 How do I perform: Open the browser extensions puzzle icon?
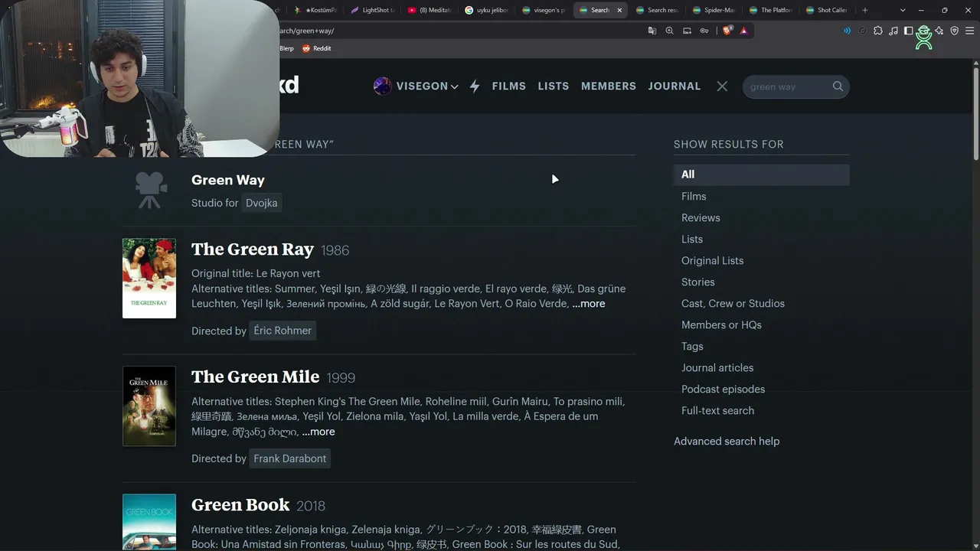pyautogui.click(x=877, y=31)
